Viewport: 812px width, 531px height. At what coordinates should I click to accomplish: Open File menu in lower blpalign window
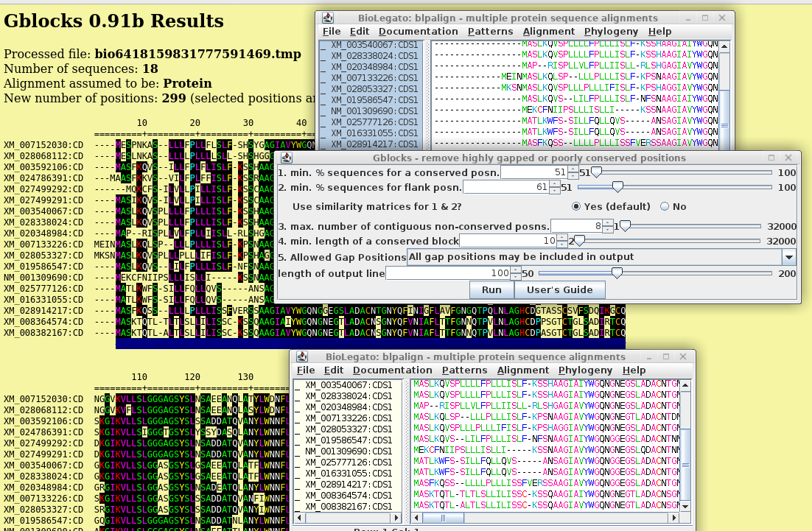coord(306,370)
